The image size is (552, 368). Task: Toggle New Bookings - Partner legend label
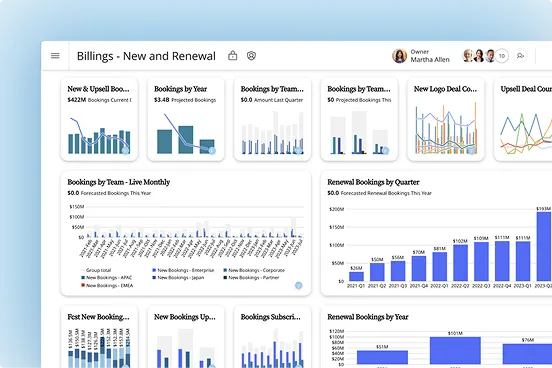(254, 277)
